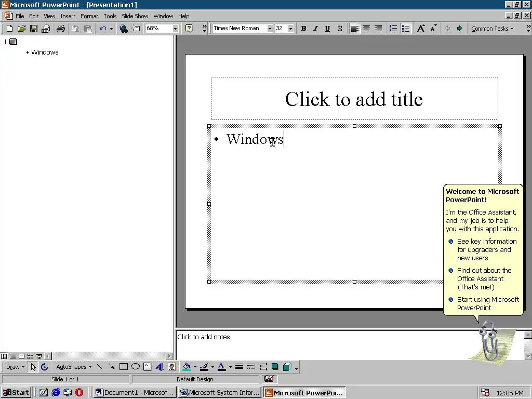The height and width of the screenshot is (399, 532).
Task: Open the Line Style icon
Action: 239,367
